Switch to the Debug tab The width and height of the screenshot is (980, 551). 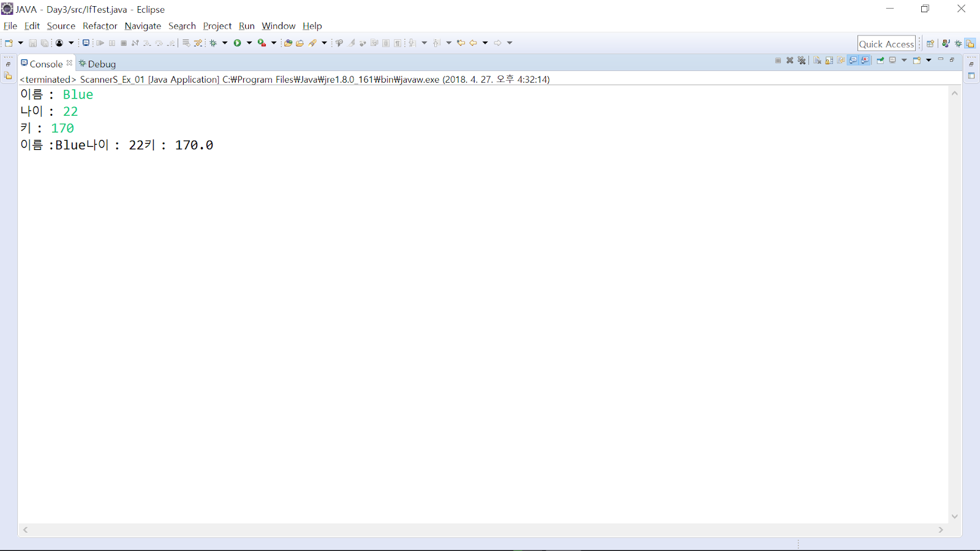click(98, 63)
